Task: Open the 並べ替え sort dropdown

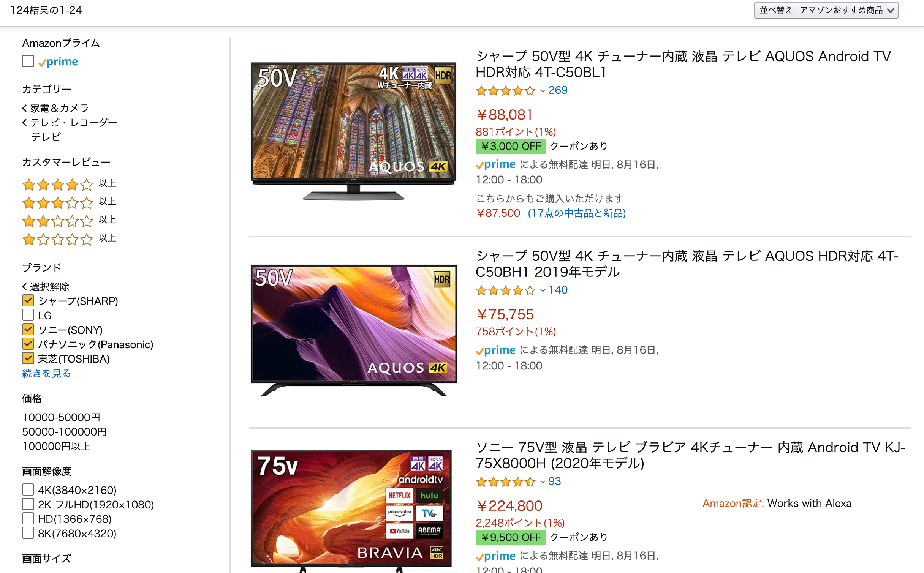Action: click(826, 10)
